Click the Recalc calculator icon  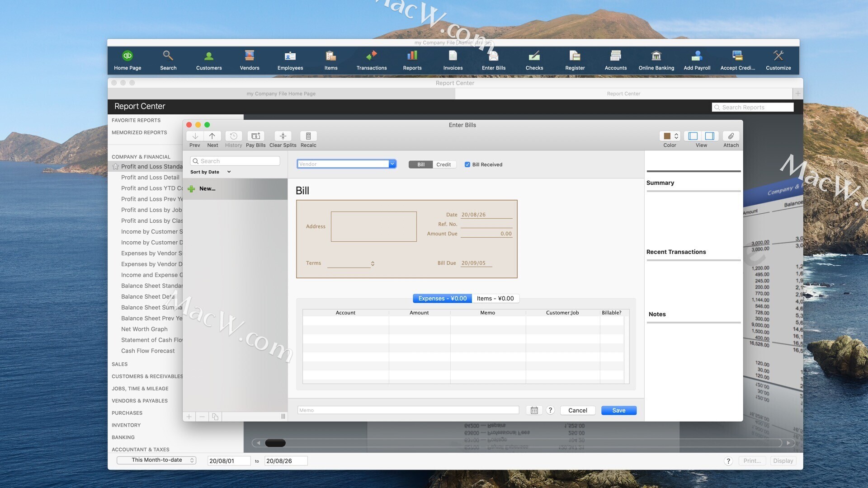click(308, 136)
